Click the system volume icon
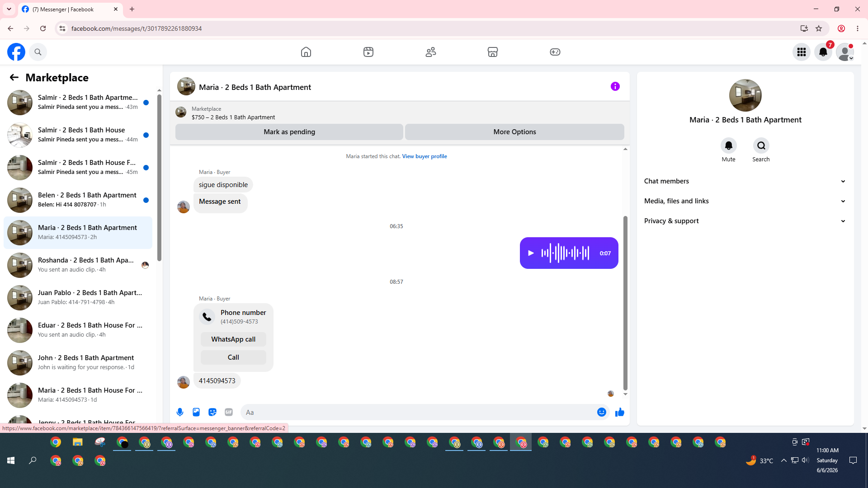This screenshot has width=868, height=488. pos(805,460)
